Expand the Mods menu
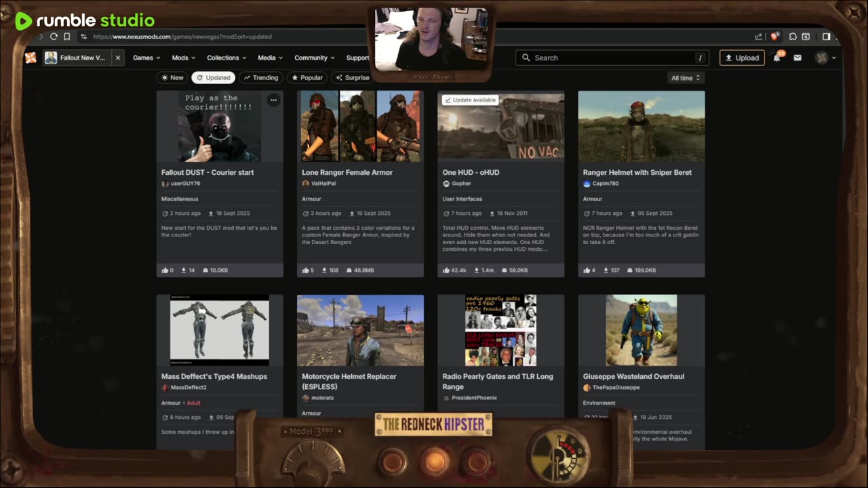The width and height of the screenshot is (868, 488). (x=184, y=58)
